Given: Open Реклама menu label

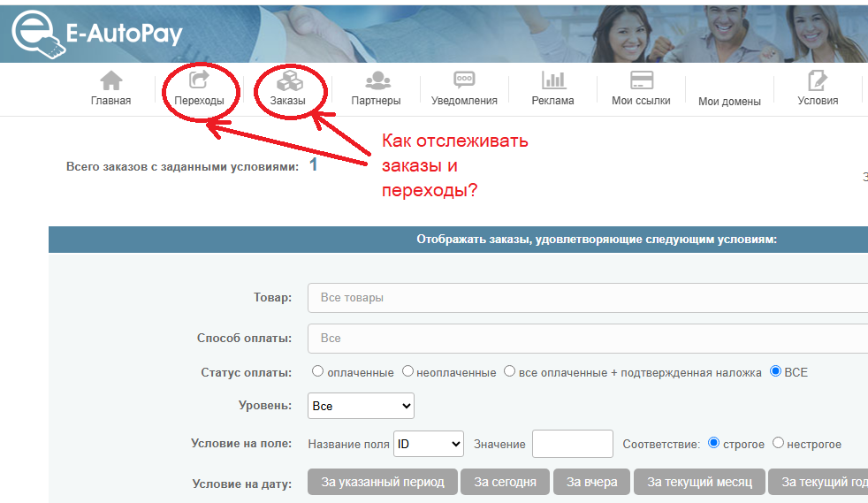Looking at the screenshot, I should [x=552, y=101].
